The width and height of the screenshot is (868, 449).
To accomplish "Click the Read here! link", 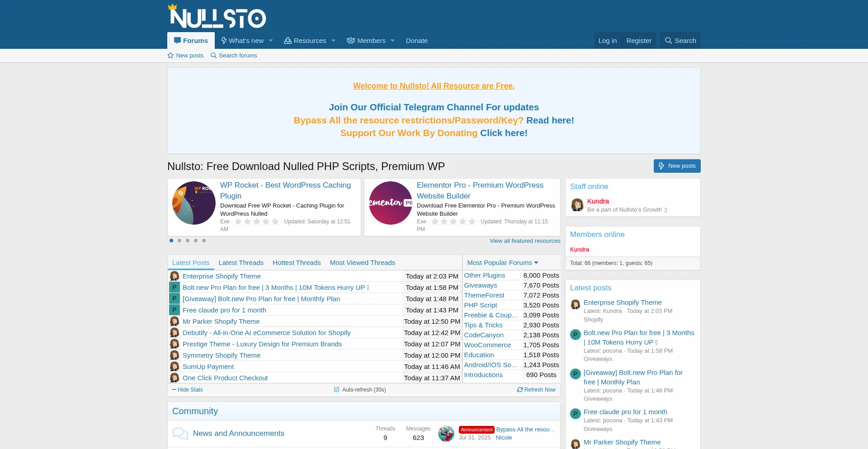I will [x=550, y=120].
